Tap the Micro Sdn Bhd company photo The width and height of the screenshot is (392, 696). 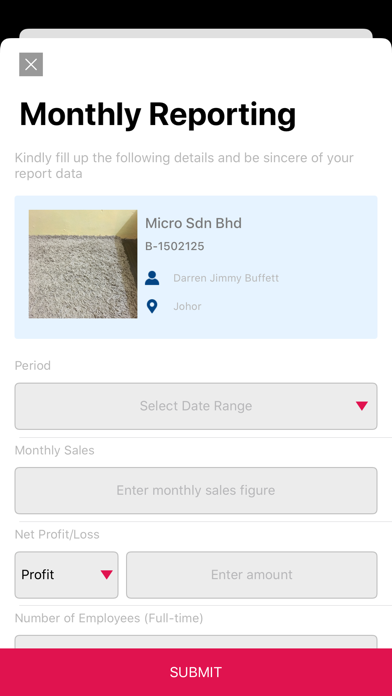click(83, 264)
